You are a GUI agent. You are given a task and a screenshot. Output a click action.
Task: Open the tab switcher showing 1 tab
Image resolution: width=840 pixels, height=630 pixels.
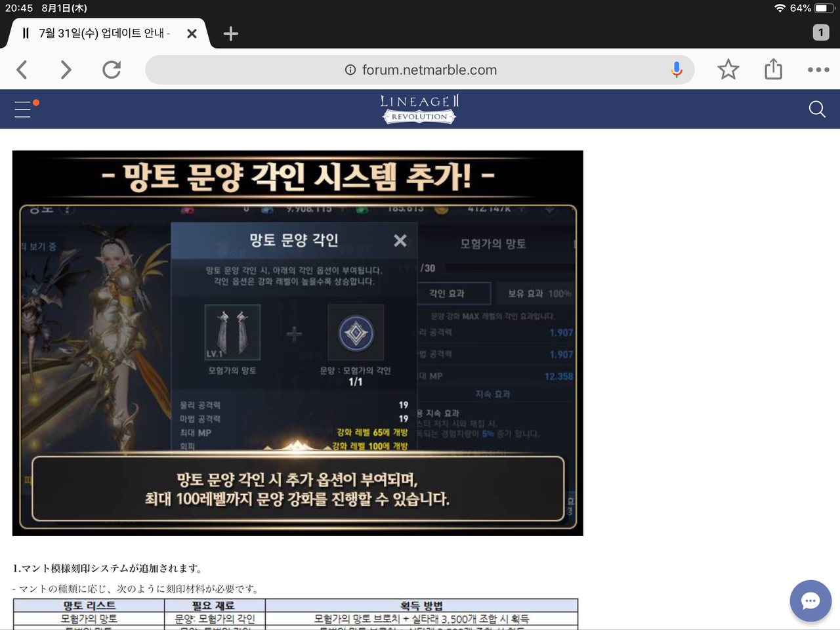click(820, 33)
